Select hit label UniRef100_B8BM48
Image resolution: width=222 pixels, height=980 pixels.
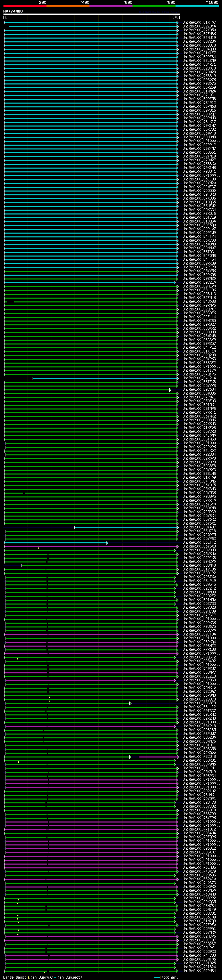pyautogui.click(x=199, y=566)
